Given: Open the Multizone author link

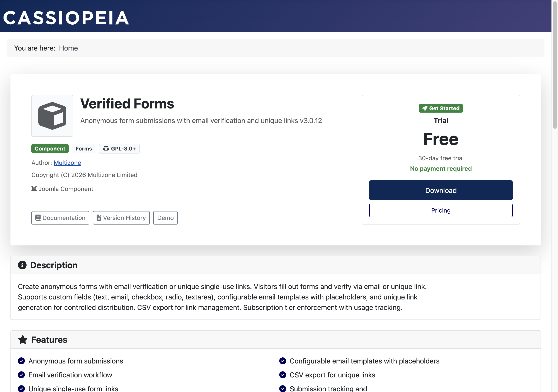Looking at the screenshot, I should click(x=67, y=163).
